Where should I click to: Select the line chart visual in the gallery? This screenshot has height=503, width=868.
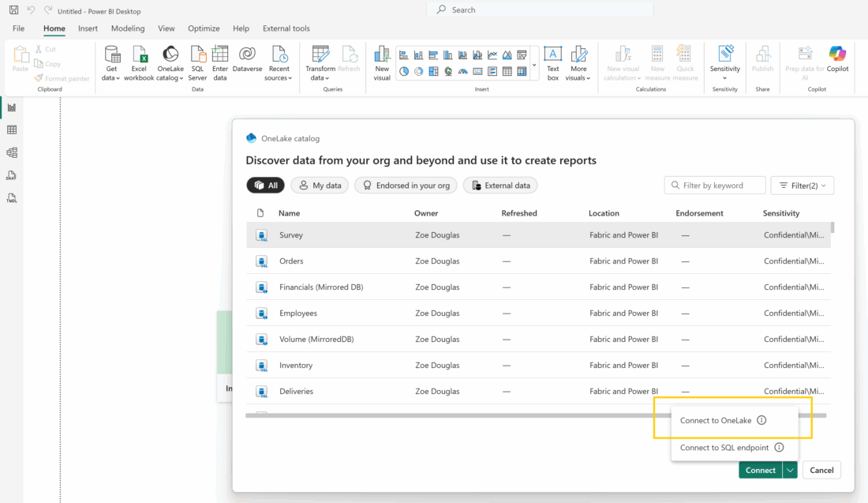492,54
